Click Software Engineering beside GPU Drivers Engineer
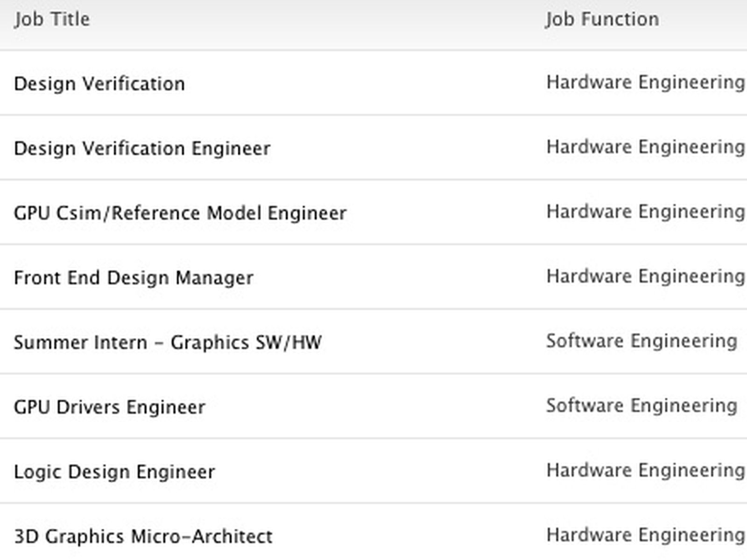747x560 pixels. [641, 406]
